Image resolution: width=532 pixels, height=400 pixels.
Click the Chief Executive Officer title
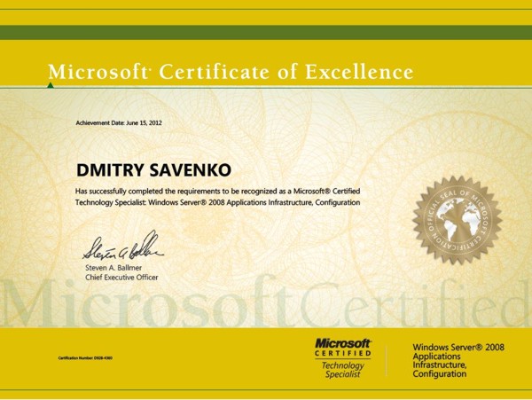pos(121,278)
